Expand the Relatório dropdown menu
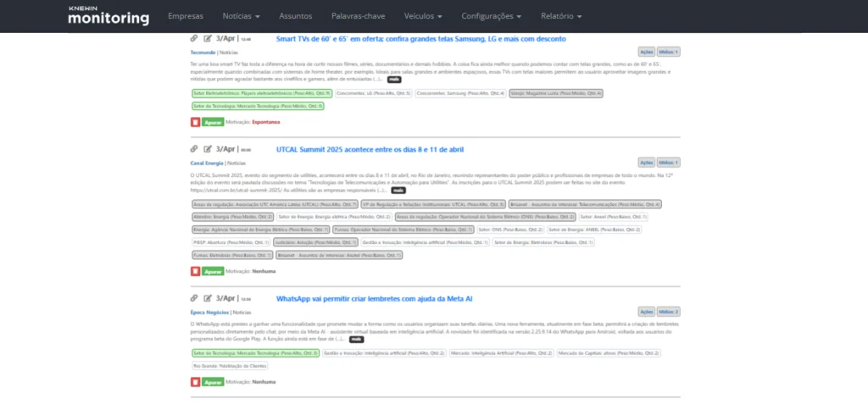This screenshot has height=404, width=868. click(x=561, y=16)
